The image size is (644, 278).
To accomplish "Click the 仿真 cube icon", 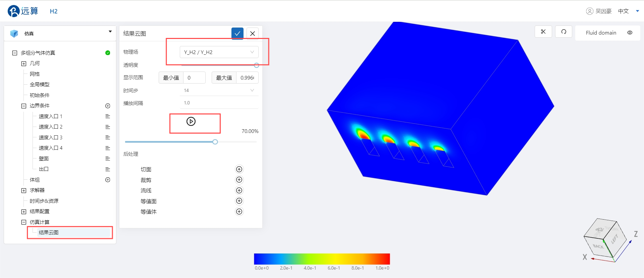I will pos(14,34).
